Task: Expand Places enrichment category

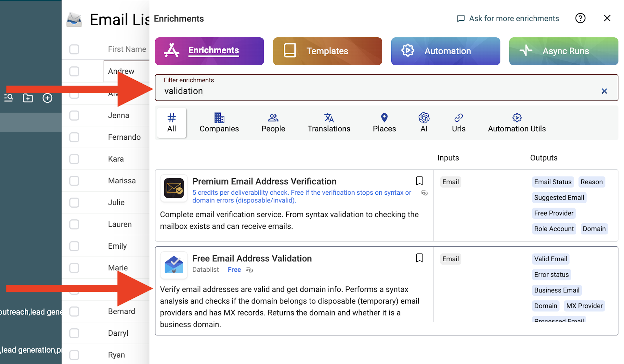Action: tap(384, 123)
